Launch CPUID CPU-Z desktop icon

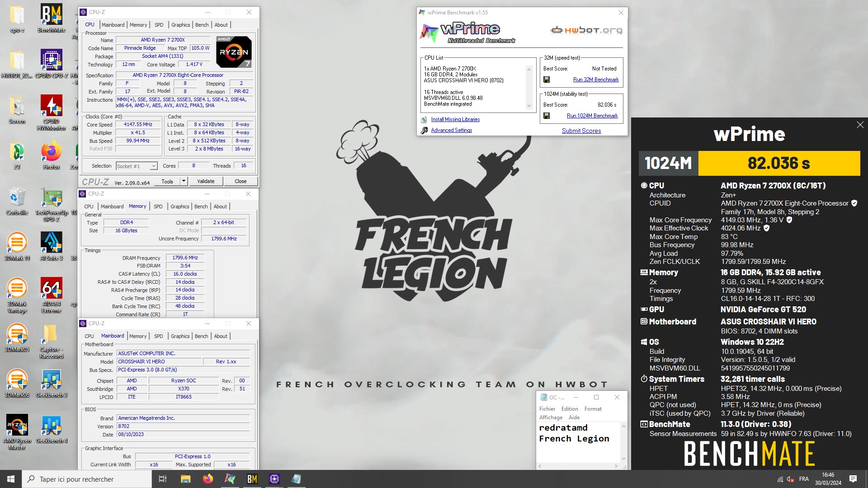click(51, 64)
